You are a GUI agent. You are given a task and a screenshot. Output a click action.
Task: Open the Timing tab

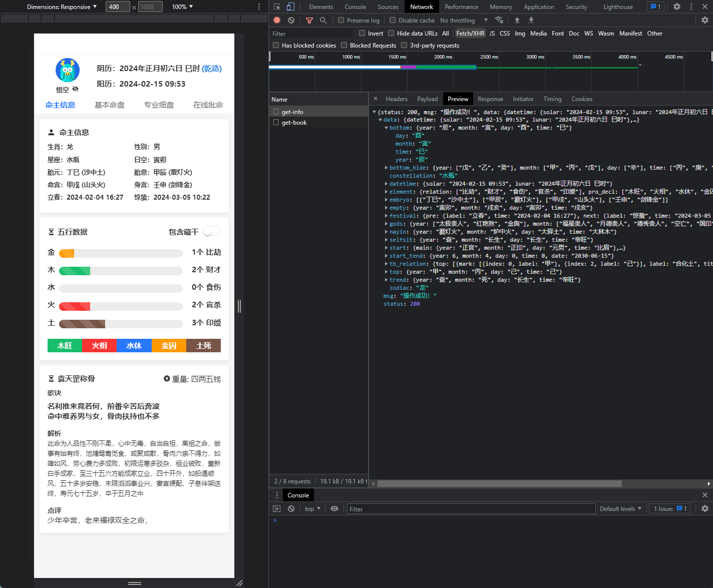coord(552,99)
